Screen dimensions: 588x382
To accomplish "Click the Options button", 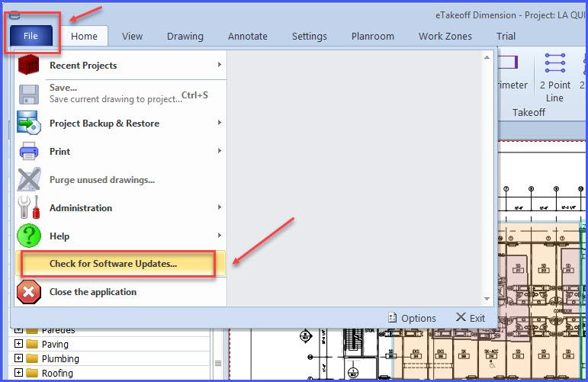I will [412, 318].
